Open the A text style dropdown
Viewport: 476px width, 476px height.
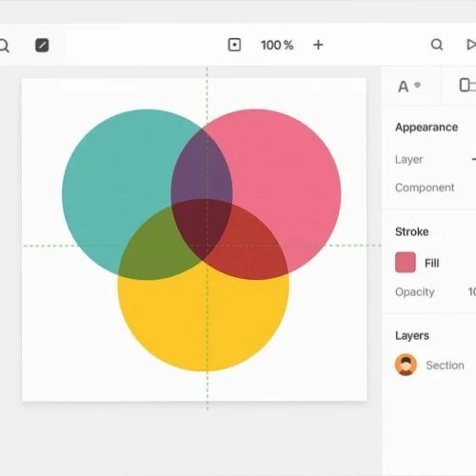[x=409, y=87]
